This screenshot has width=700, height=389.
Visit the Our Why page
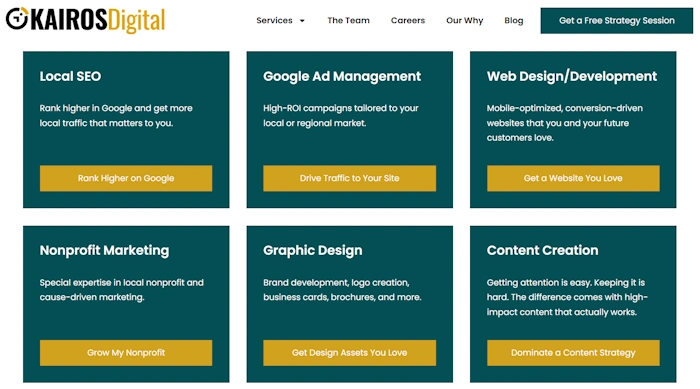click(464, 21)
